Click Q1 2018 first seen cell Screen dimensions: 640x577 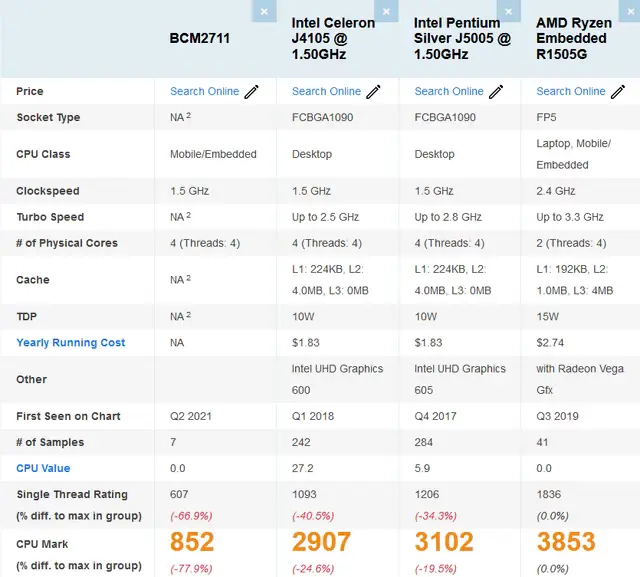313,416
